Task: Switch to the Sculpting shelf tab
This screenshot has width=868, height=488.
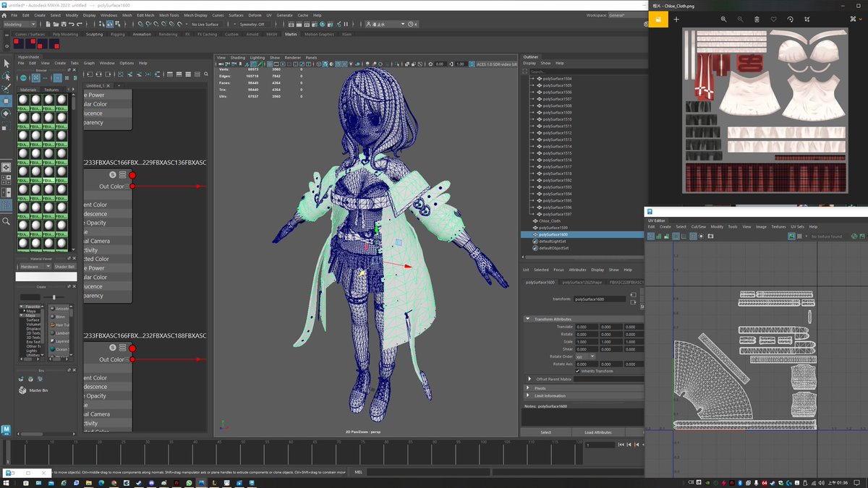Action: pyautogui.click(x=94, y=34)
